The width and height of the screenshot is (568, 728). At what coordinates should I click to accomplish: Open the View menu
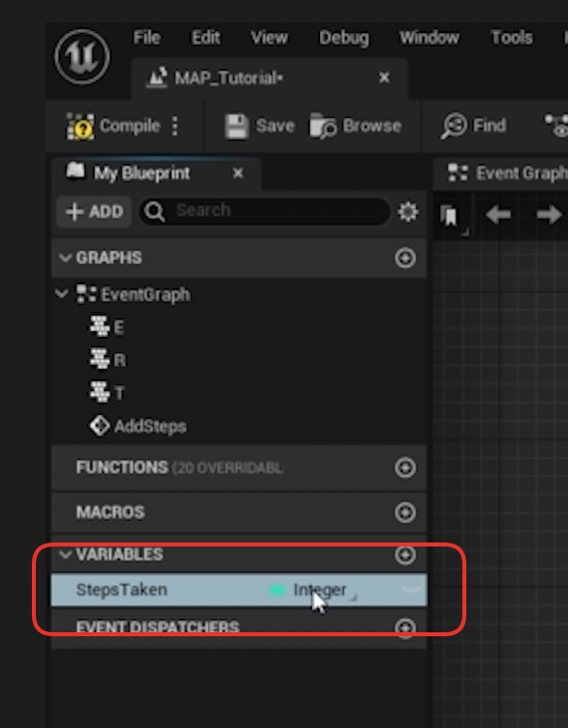point(269,38)
